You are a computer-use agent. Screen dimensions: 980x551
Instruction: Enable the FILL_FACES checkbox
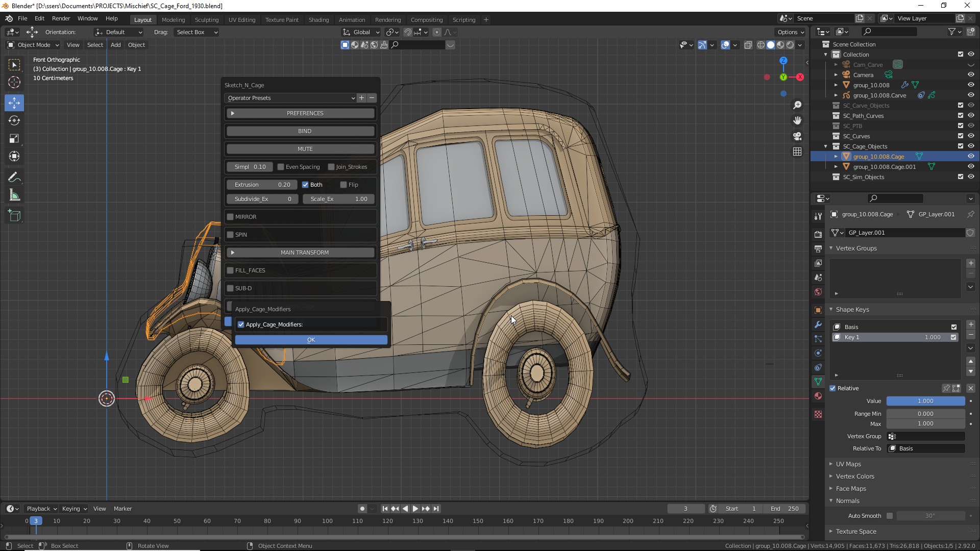tap(230, 270)
